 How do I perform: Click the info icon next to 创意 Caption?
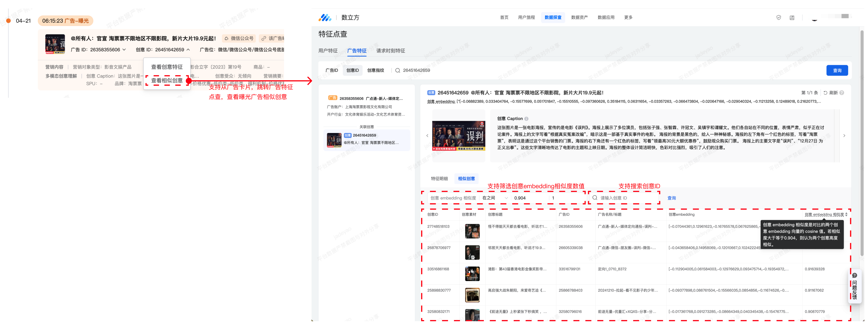coord(526,119)
